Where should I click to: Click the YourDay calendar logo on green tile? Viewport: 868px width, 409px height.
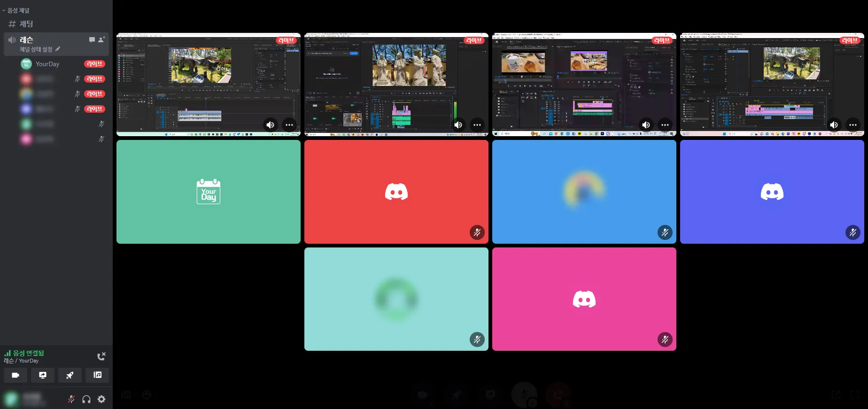coord(209,192)
